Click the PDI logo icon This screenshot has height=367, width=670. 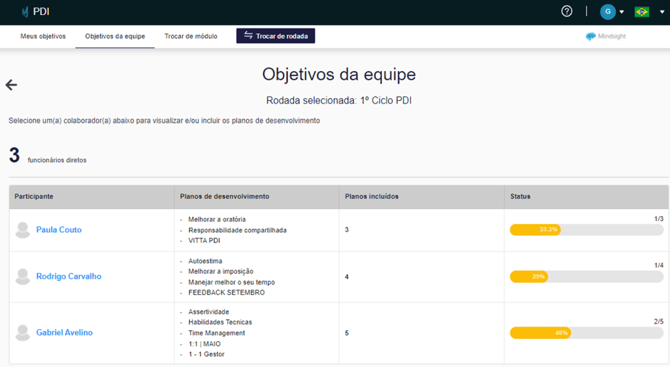point(25,12)
